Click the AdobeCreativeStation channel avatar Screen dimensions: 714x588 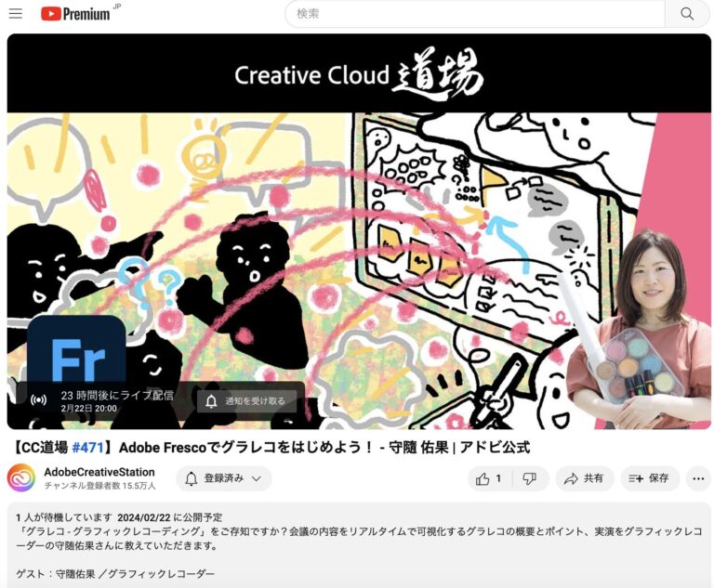click(20, 478)
